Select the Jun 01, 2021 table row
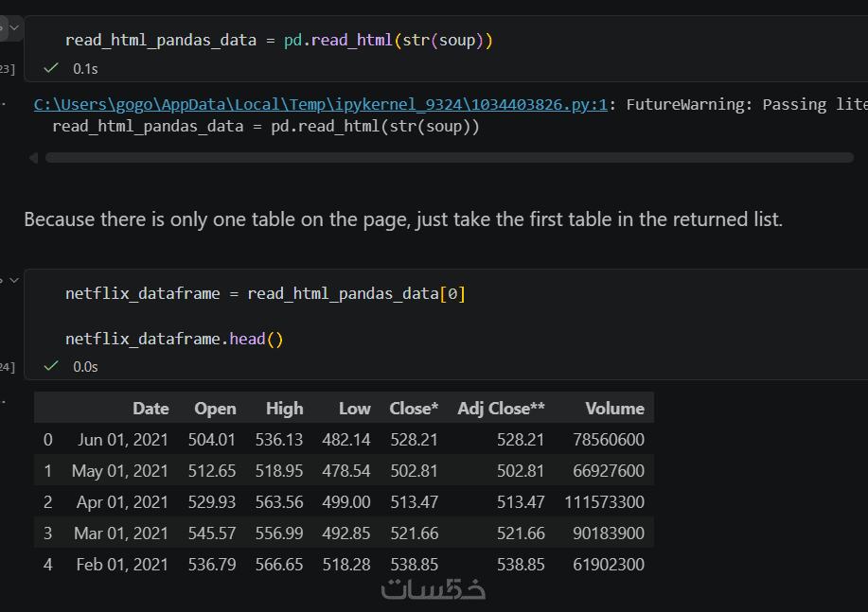The width and height of the screenshot is (868, 612). (343, 440)
